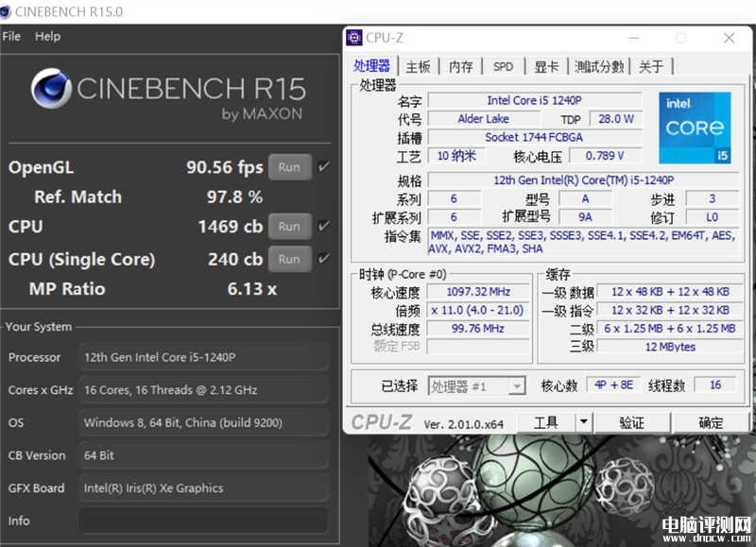756x547 pixels.
Task: Click the 验证 button in CPU-Z
Action: (x=631, y=422)
